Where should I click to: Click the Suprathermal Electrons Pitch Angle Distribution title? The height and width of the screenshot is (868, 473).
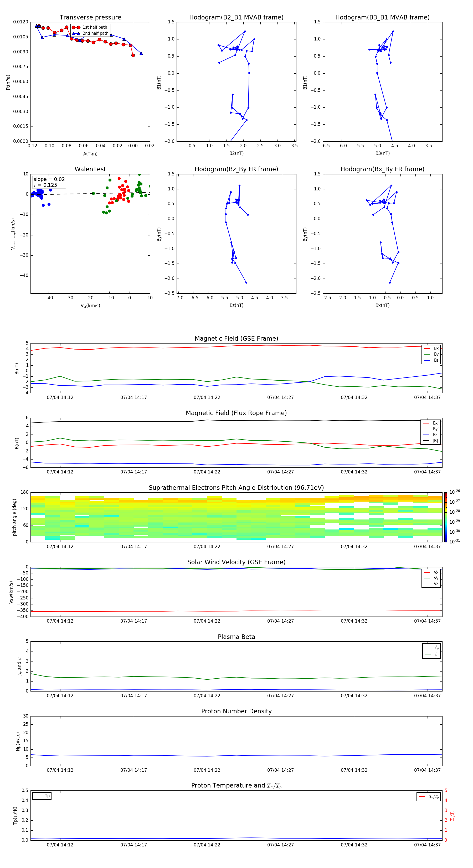click(x=236, y=488)
